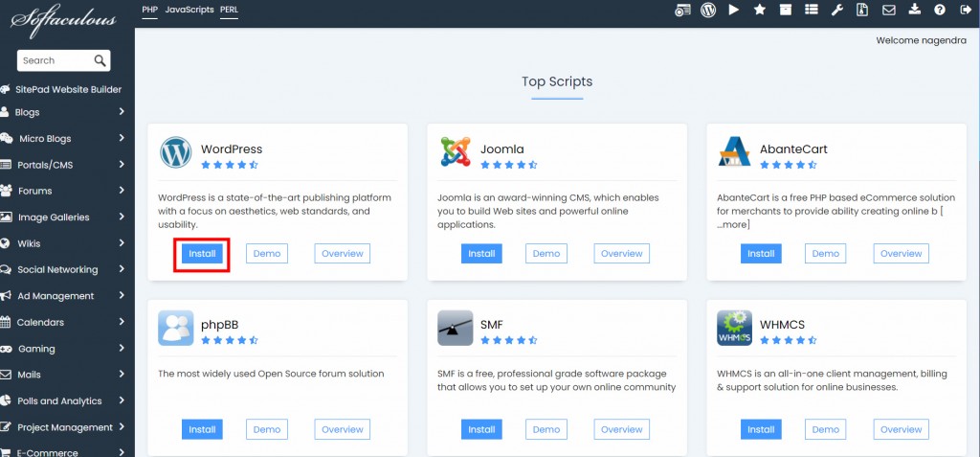Install Joomla
The height and width of the screenshot is (457, 980).
(x=482, y=254)
